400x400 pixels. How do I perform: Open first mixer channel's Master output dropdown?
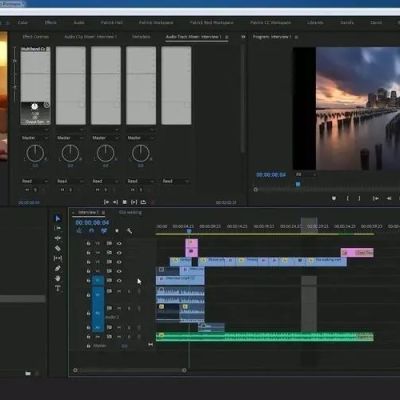[35, 138]
